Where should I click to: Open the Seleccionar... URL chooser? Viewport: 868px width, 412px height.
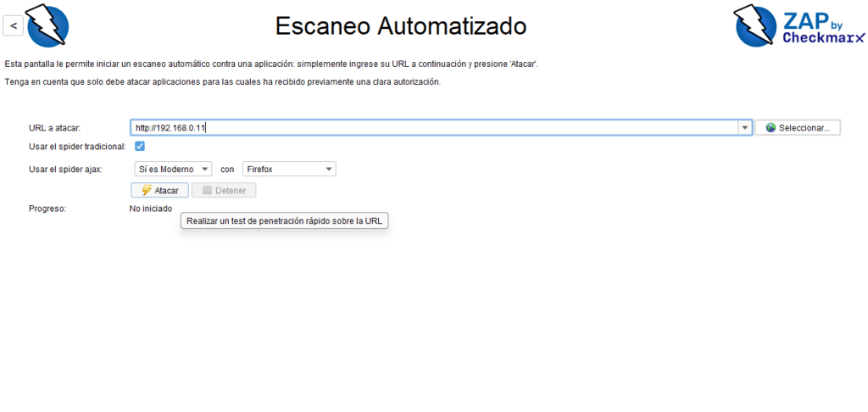click(x=798, y=128)
